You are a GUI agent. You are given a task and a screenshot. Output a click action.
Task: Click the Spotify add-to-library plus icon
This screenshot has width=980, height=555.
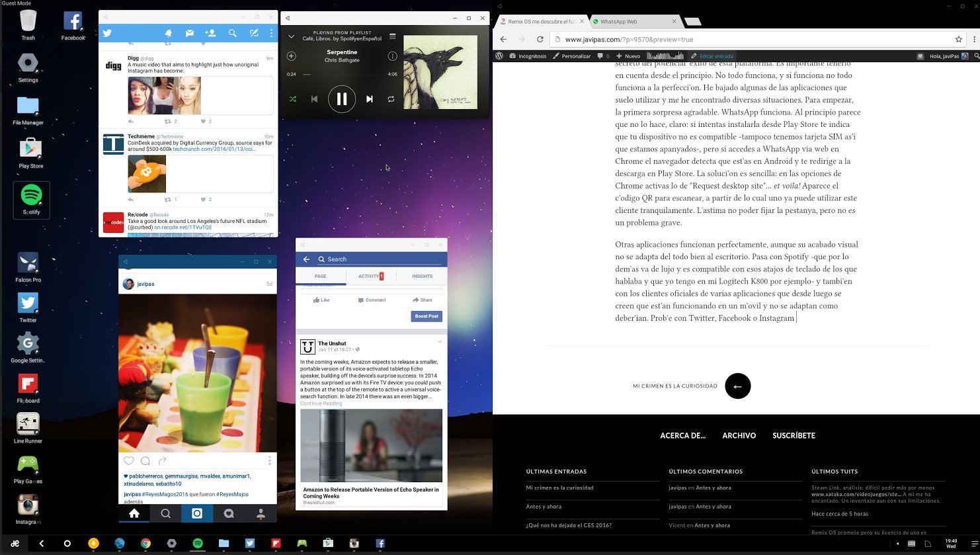pos(291,56)
